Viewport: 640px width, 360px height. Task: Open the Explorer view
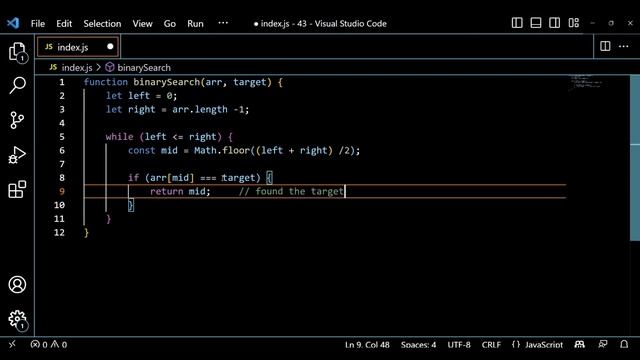17,52
